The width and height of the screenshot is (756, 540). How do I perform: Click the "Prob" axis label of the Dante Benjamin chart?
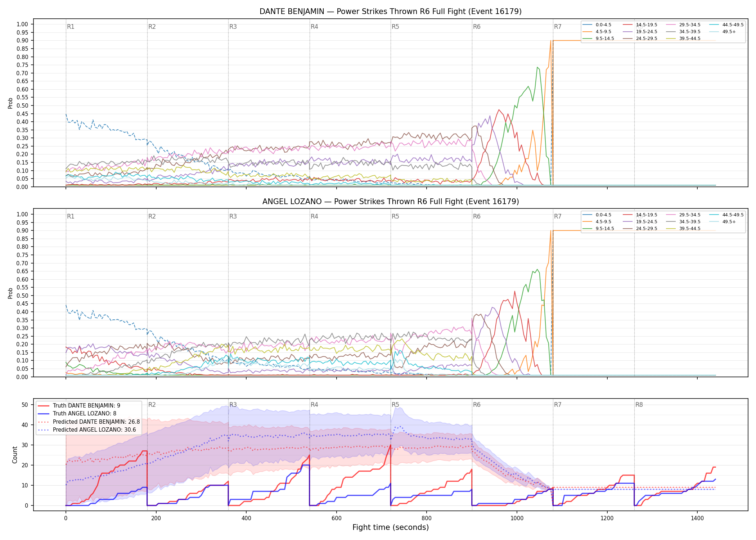pyautogui.click(x=10, y=103)
